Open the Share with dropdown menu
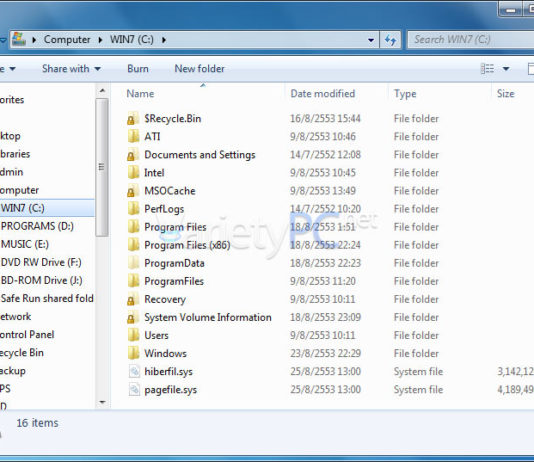 click(x=72, y=69)
